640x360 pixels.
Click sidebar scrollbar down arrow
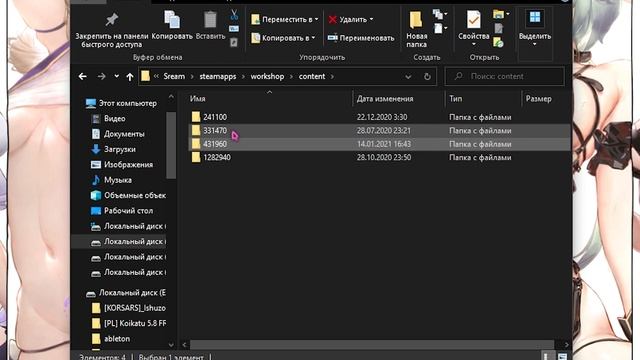coord(171,345)
